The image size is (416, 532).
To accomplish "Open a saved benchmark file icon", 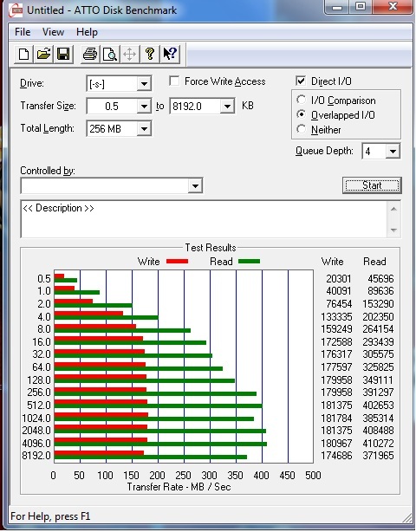I will click(43, 54).
